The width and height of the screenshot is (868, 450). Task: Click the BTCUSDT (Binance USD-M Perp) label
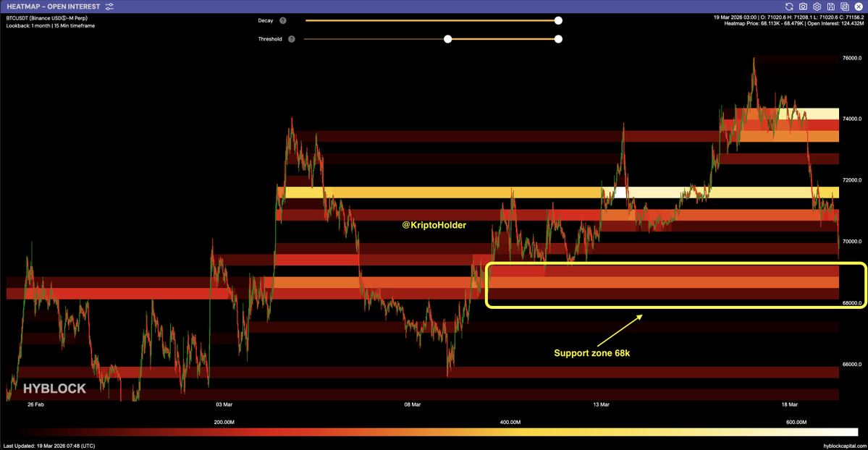[47, 18]
